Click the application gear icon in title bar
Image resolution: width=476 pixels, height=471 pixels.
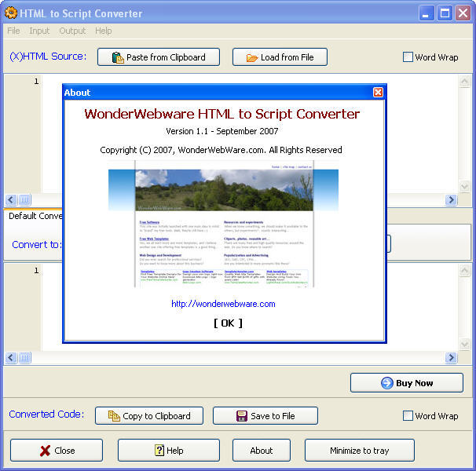[x=11, y=13]
